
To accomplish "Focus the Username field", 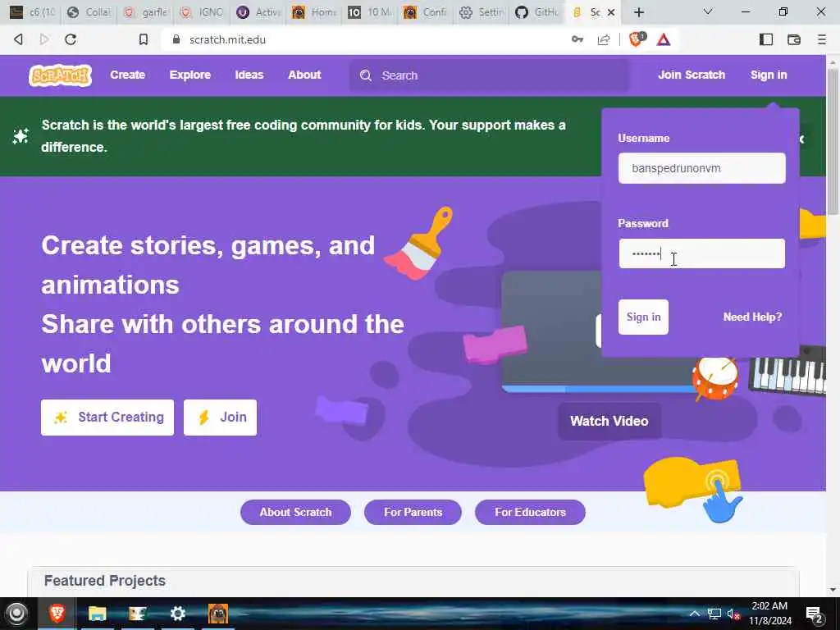I will pyautogui.click(x=702, y=168).
